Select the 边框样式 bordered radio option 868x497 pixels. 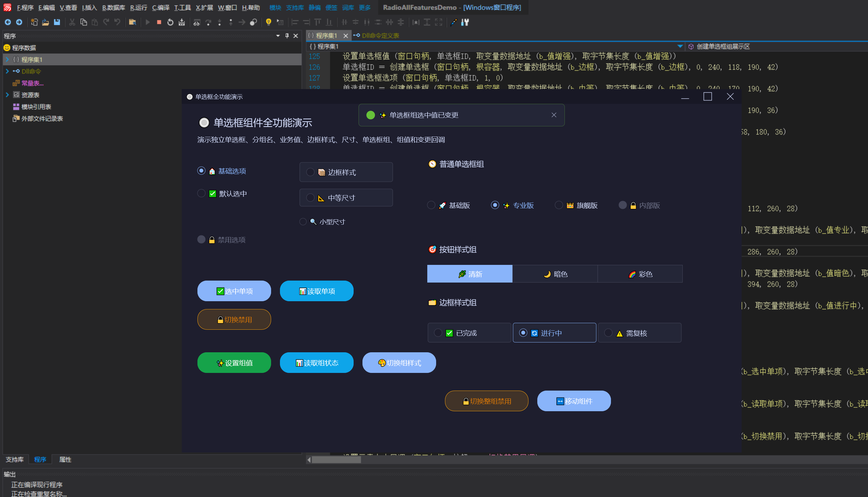(346, 172)
